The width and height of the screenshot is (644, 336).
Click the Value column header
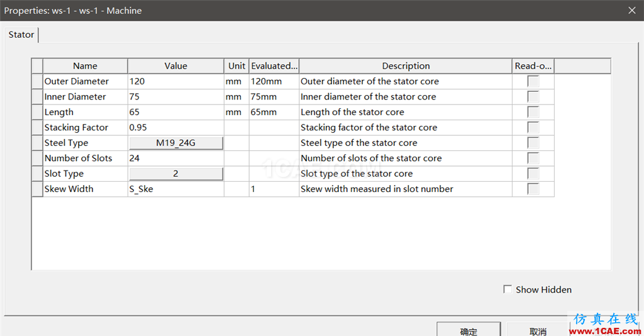(176, 65)
